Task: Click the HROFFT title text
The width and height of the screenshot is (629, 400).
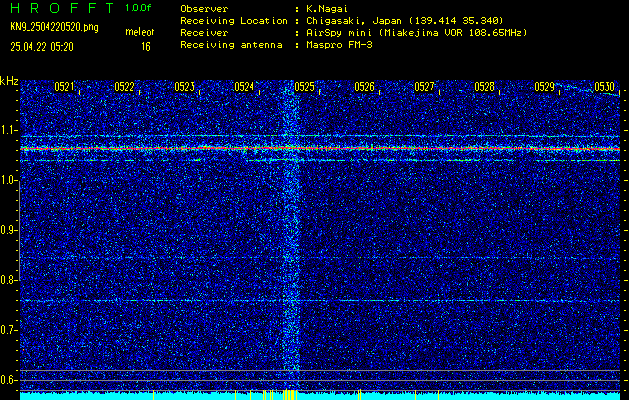Action: [62, 8]
